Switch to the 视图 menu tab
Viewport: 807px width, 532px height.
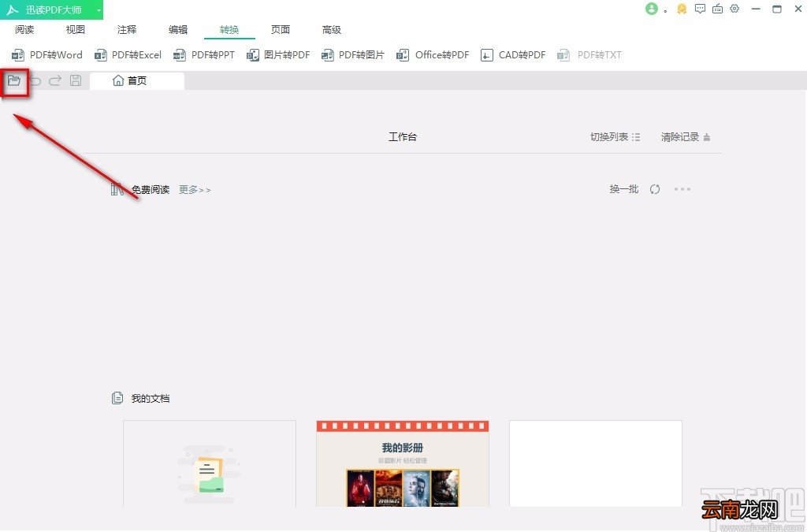[x=76, y=30]
